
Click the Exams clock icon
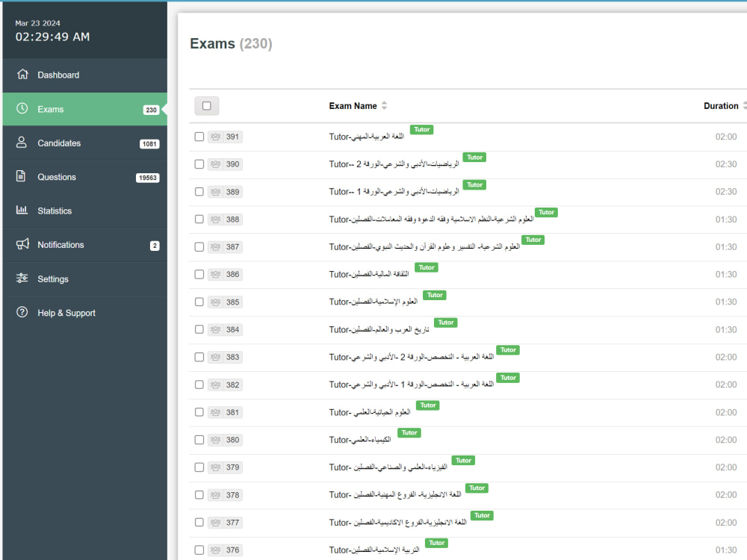point(22,108)
